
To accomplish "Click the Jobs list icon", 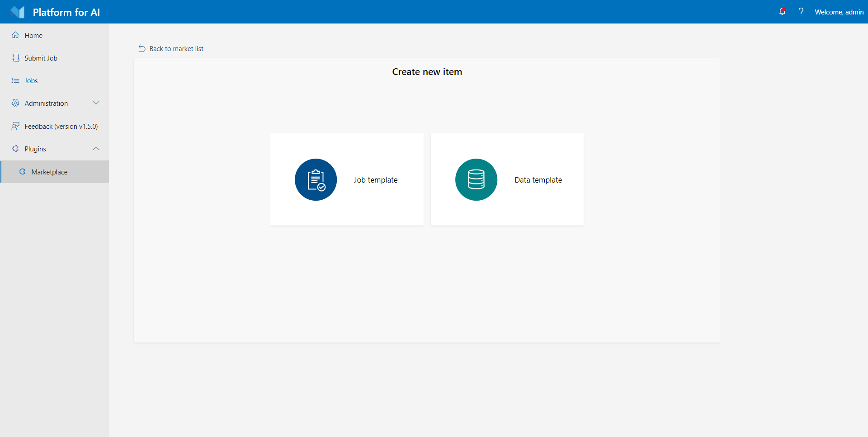I will coord(15,80).
